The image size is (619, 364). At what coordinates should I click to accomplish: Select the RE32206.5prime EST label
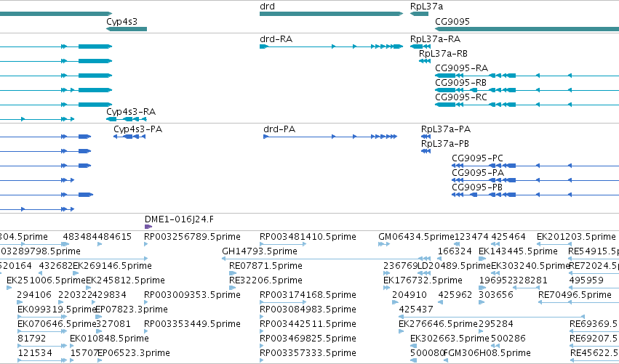[265, 280]
